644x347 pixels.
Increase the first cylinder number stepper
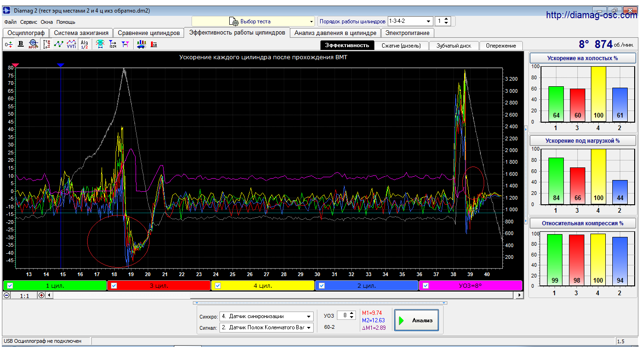click(x=446, y=19)
